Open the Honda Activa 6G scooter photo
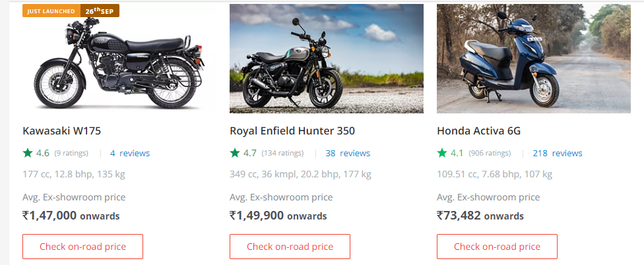 point(534,59)
